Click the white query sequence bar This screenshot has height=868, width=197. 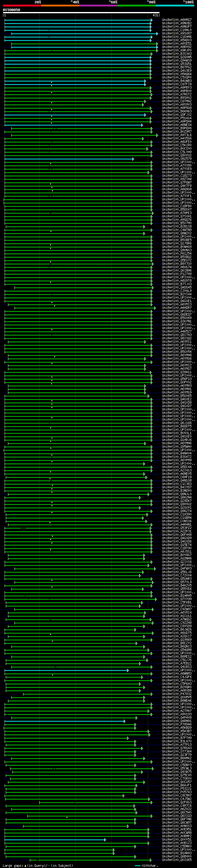(81, 12)
